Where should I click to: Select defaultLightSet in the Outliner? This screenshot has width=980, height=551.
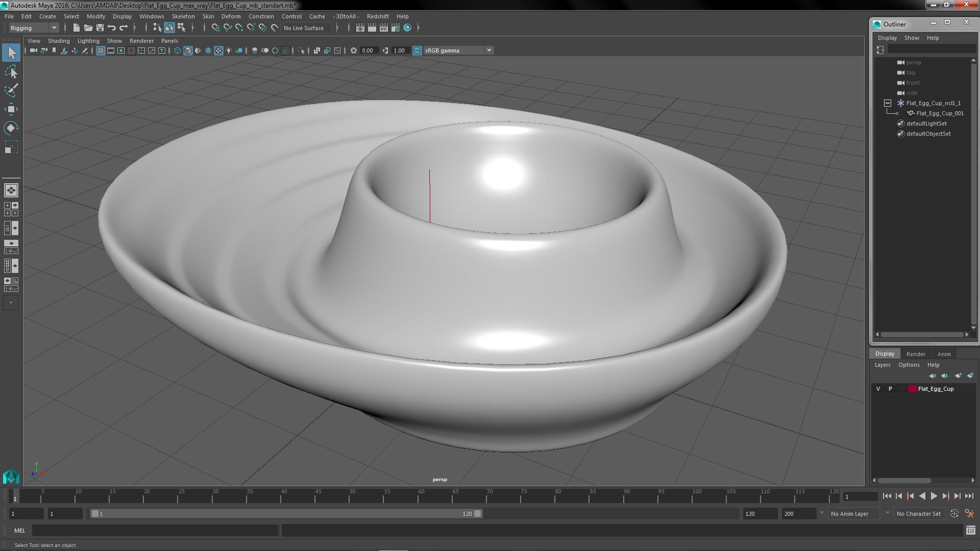tap(926, 123)
